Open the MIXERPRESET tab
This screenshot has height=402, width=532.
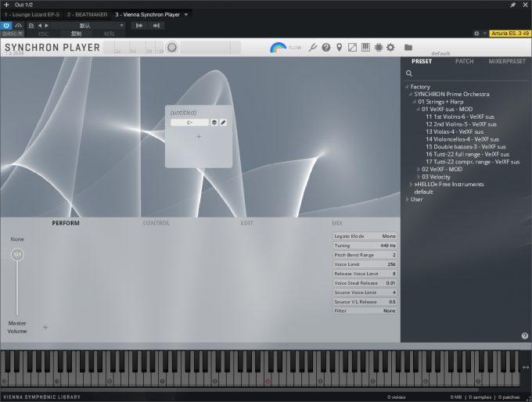(x=507, y=61)
